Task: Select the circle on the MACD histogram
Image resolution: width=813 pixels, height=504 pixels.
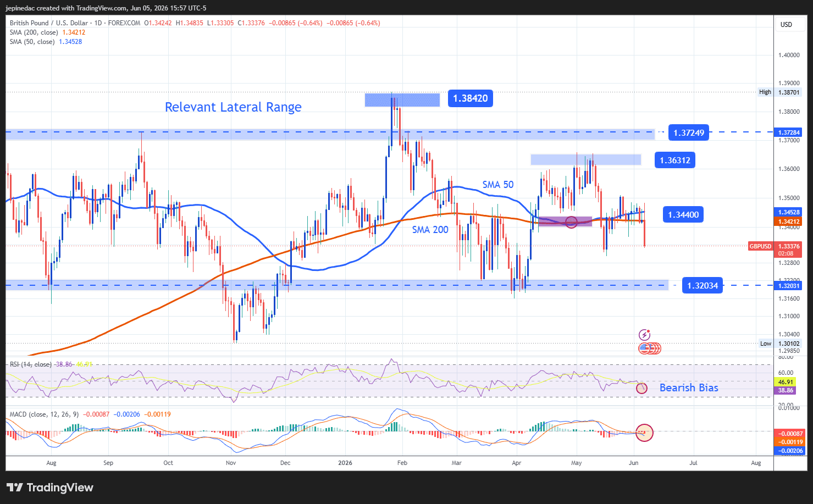Action: [644, 433]
